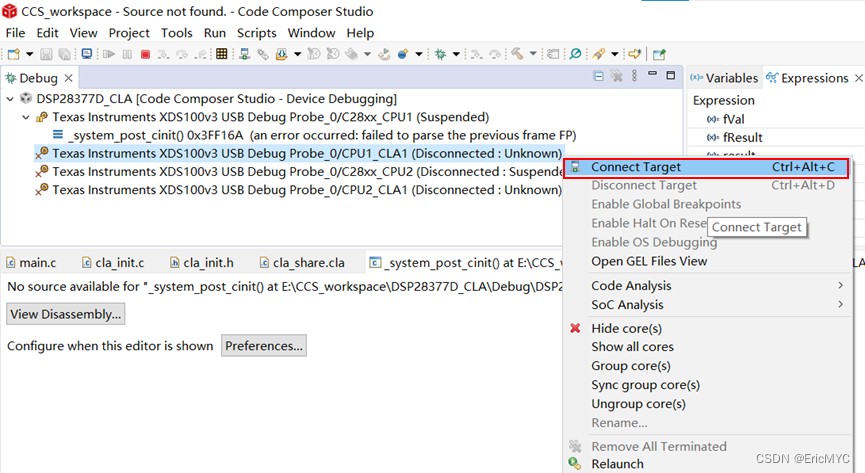Open the Tools menu
This screenshot has width=865, height=473.
coord(177,33)
